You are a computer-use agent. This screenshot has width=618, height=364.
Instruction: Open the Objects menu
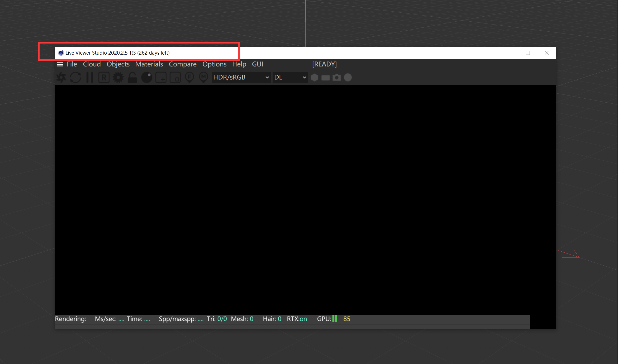point(118,64)
